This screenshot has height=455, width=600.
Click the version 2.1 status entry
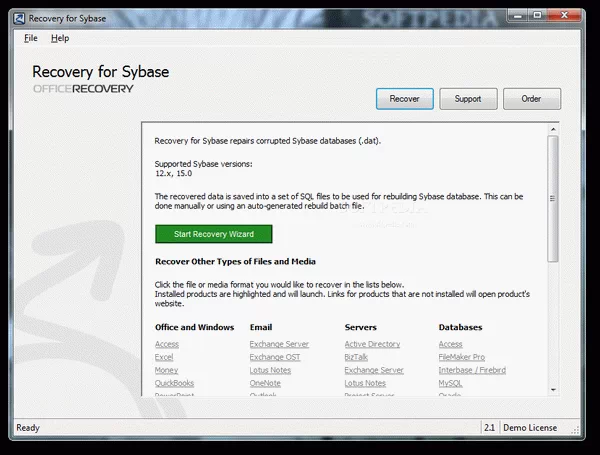pos(489,427)
